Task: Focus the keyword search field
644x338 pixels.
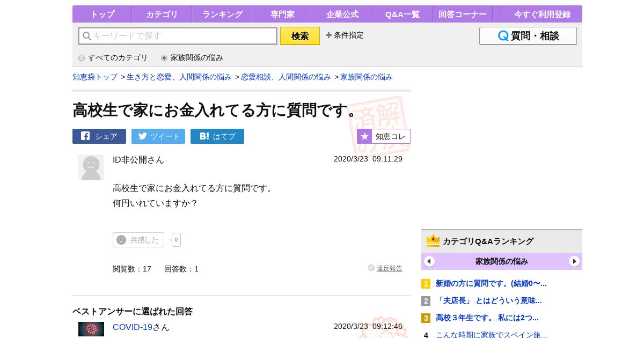Action: (178, 36)
